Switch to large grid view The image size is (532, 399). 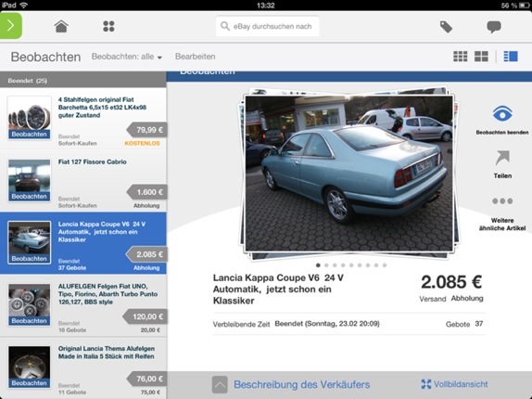click(x=481, y=57)
